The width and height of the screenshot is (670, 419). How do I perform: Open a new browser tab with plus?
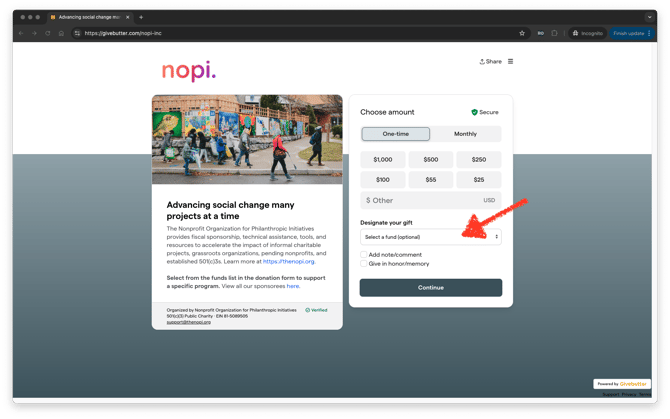coord(141,17)
